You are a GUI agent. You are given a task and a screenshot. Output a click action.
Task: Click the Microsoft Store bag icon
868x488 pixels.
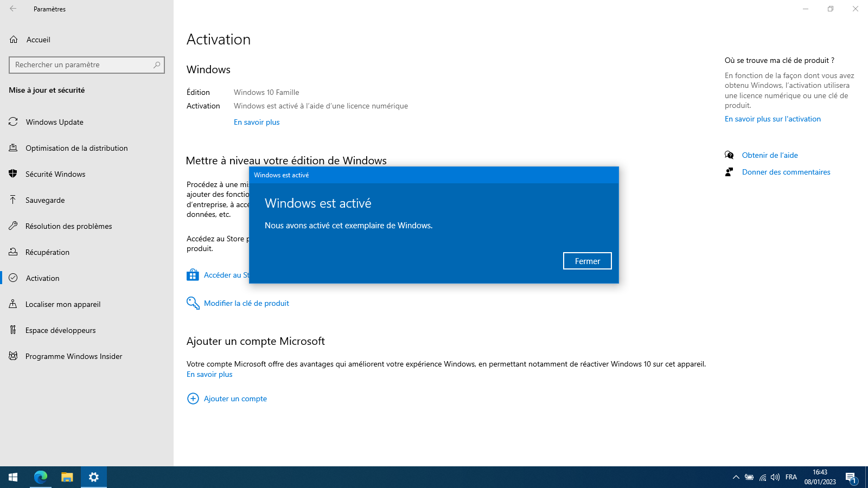coord(193,275)
